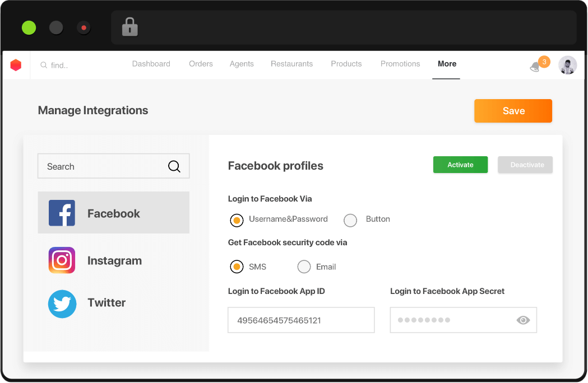Reveal App Secret with the eye icon
This screenshot has width=588, height=383.
click(x=523, y=320)
